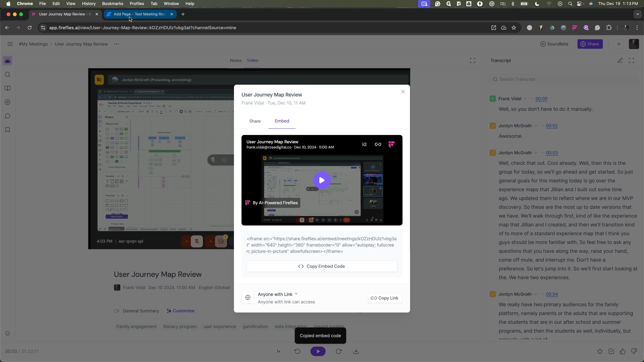This screenshot has height=362, width=644.
Task: Click the gamification topic tag
Action: (255, 326)
